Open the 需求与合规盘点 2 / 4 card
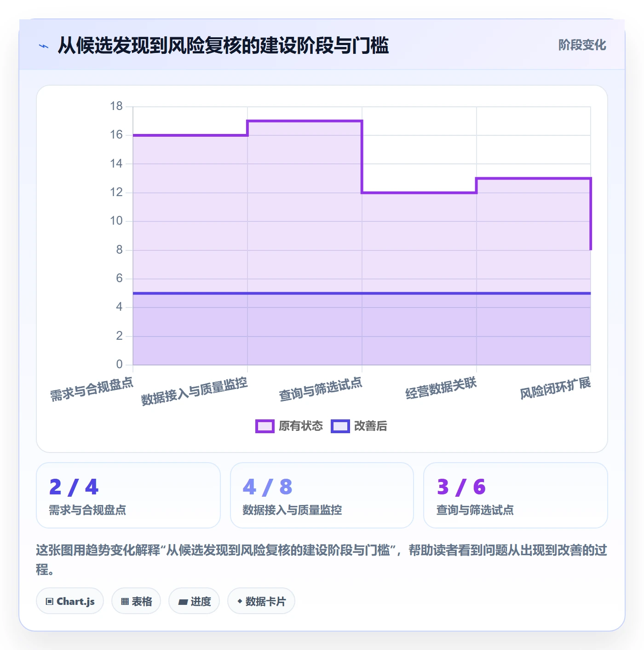Screen dimensions: 644x650 pos(128,495)
